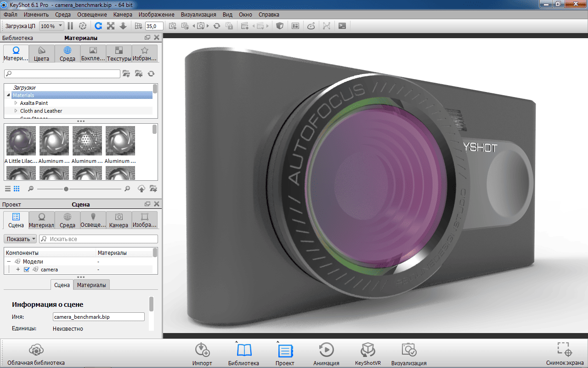This screenshot has height=368, width=588.
Task: Switch library to list view
Action: point(8,189)
